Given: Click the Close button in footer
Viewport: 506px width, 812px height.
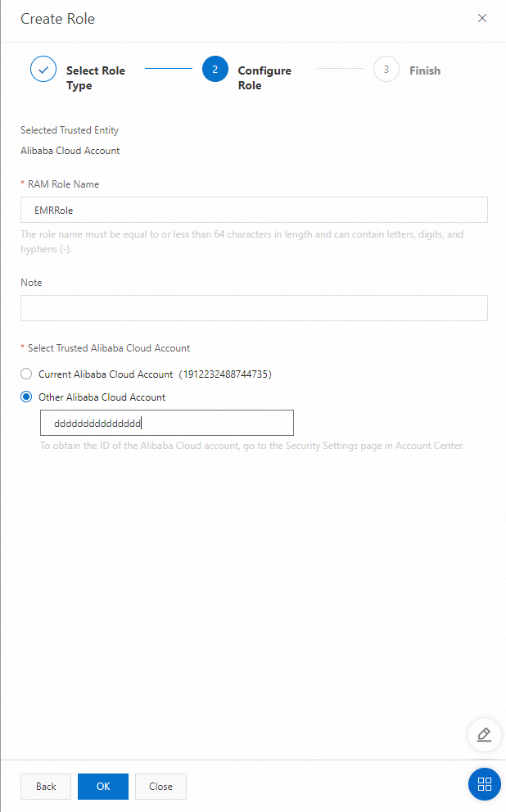Looking at the screenshot, I should [x=160, y=786].
